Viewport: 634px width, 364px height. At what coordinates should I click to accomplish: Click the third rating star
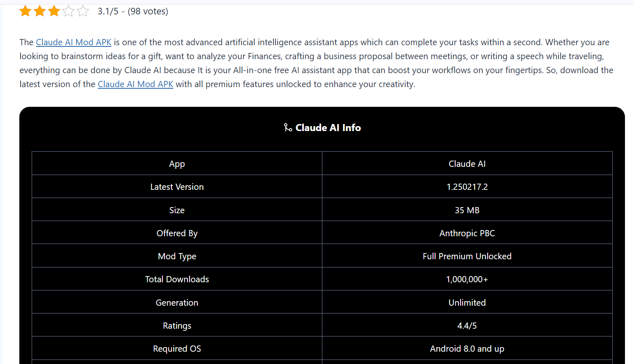tap(54, 11)
